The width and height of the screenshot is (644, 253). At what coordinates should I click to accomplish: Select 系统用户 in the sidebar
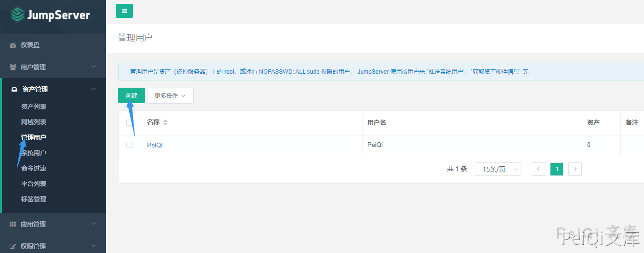pyautogui.click(x=34, y=153)
